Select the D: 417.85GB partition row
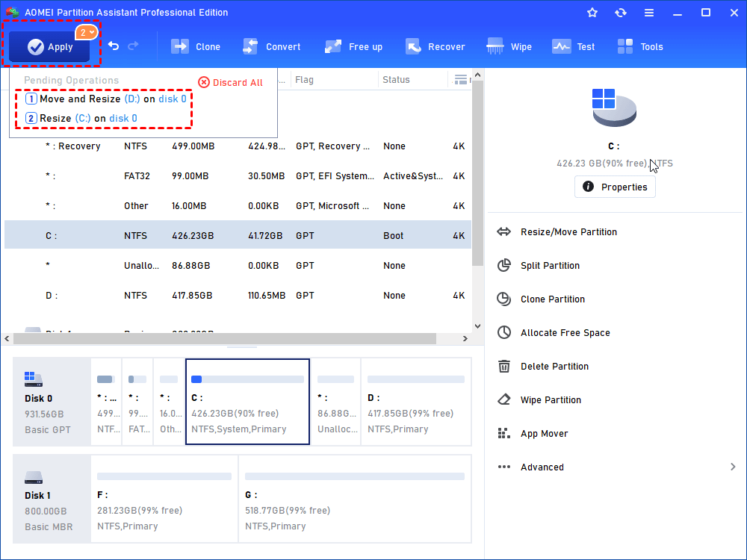 coord(238,295)
